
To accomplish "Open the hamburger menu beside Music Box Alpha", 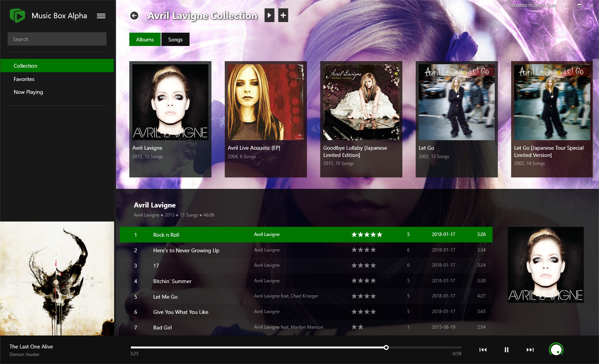I will (101, 16).
